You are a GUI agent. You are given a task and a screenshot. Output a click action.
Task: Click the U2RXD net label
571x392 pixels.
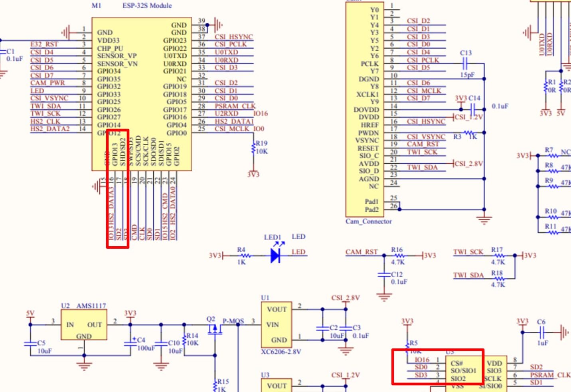pos(226,113)
